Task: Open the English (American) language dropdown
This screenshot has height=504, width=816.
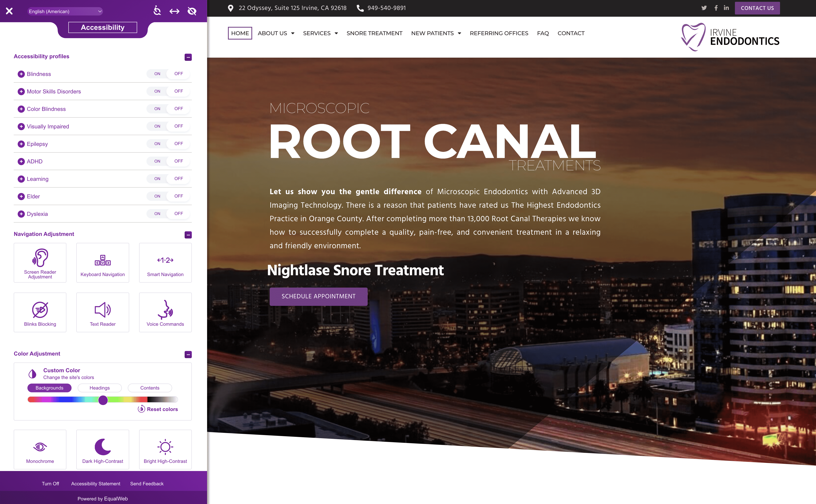Action: [x=65, y=11]
